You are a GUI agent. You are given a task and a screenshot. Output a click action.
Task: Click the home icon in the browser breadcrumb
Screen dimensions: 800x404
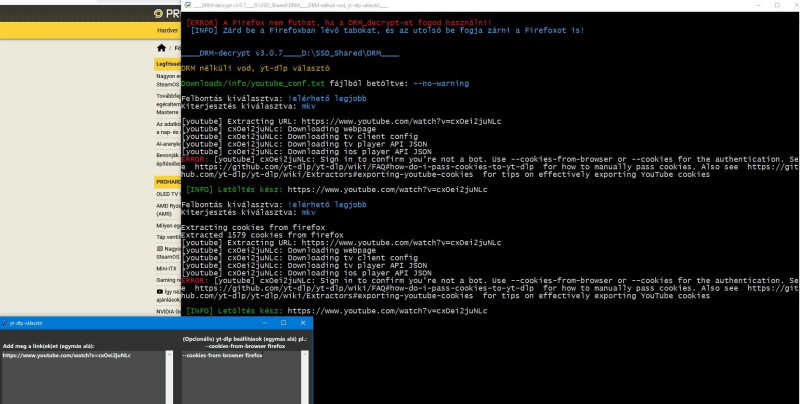(x=162, y=48)
